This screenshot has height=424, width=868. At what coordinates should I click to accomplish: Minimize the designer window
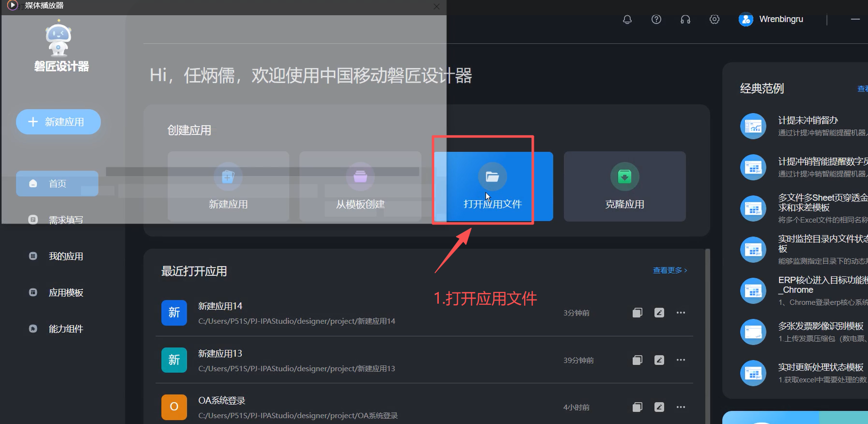[x=855, y=19]
